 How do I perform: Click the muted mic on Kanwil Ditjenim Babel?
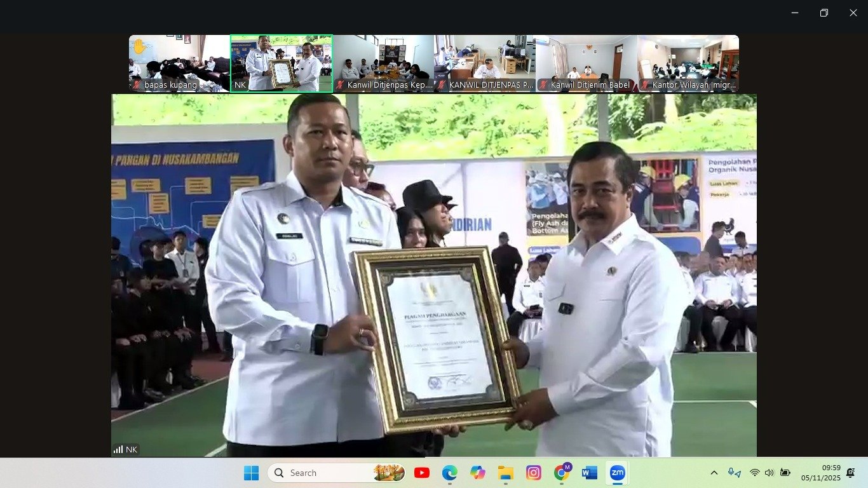point(542,85)
